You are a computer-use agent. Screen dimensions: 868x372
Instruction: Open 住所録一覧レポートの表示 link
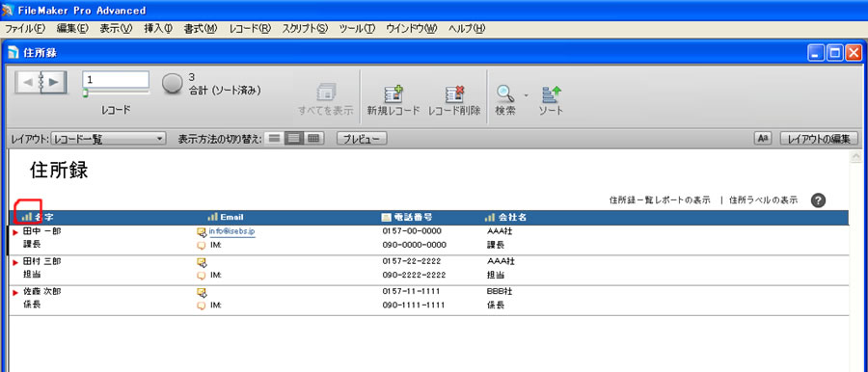[660, 200]
